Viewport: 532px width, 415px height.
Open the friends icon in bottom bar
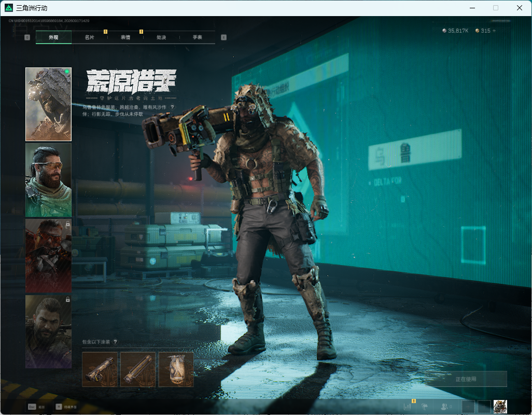445,407
